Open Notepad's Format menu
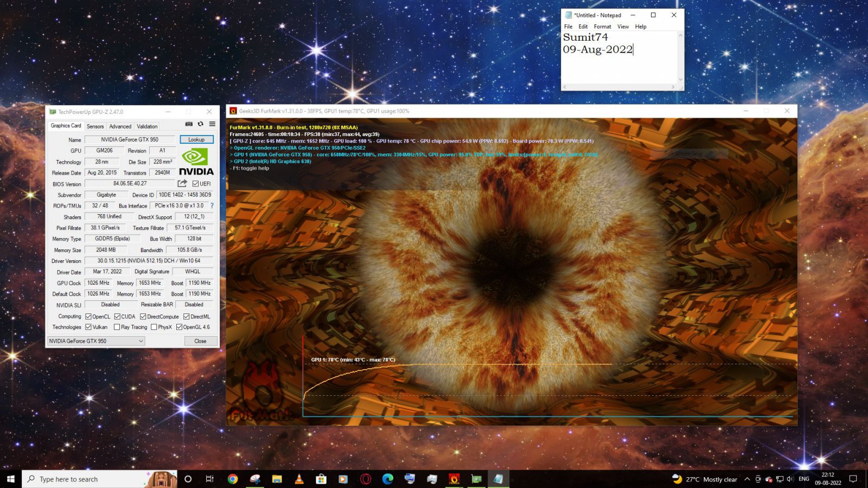The height and width of the screenshot is (488, 868). tap(602, 27)
